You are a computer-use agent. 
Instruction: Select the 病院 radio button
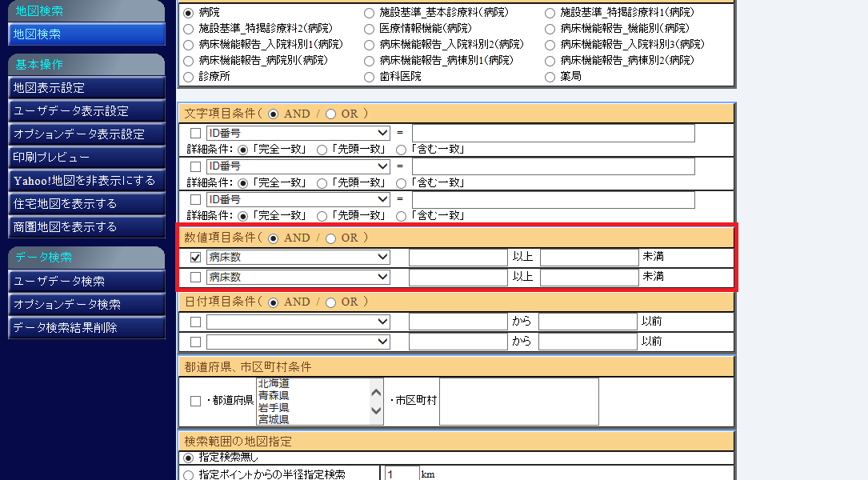click(189, 13)
